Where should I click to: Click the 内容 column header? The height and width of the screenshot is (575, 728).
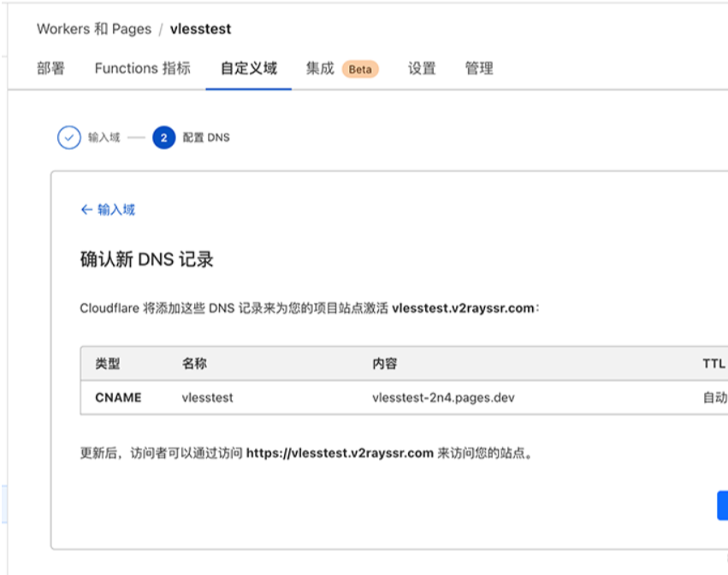coord(385,363)
